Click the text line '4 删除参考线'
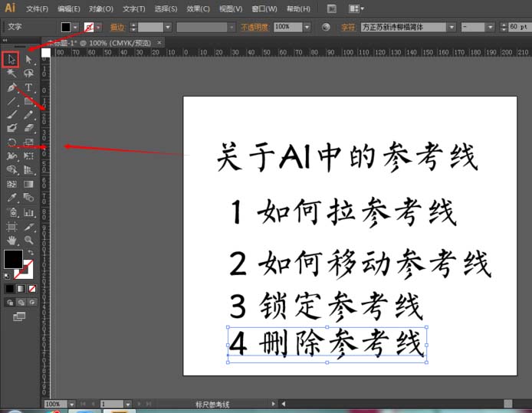Screen dimensions: 532x413 [x=327, y=343]
